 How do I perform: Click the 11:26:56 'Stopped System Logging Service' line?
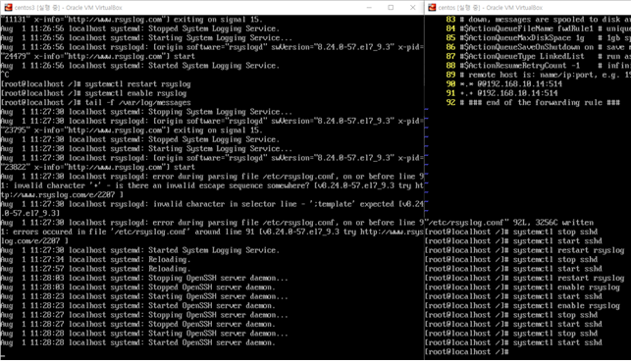[140, 28]
